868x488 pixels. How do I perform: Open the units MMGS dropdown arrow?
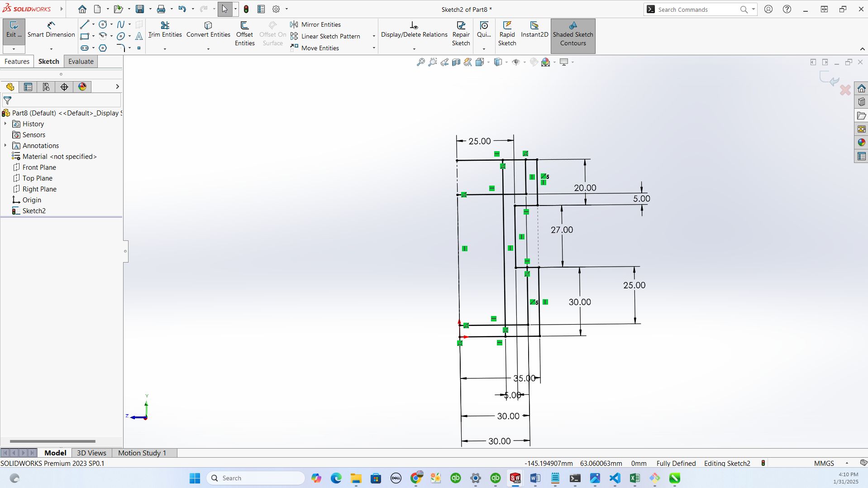pos(847,463)
